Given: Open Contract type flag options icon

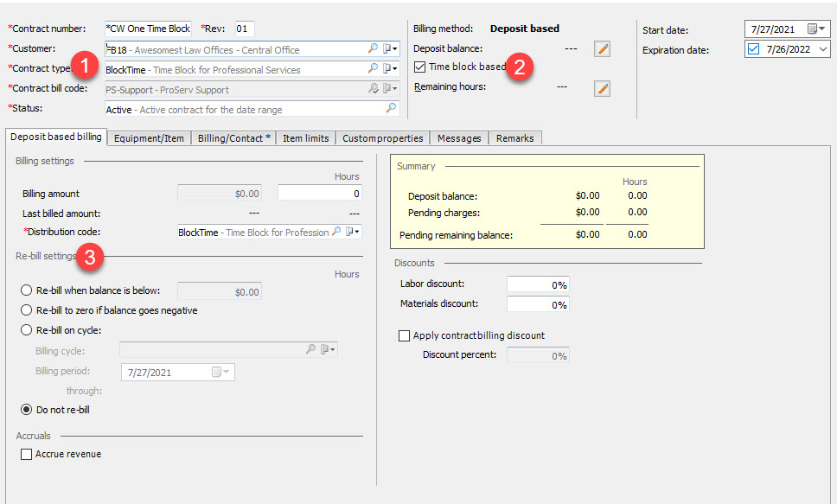Looking at the screenshot, I should pos(390,68).
